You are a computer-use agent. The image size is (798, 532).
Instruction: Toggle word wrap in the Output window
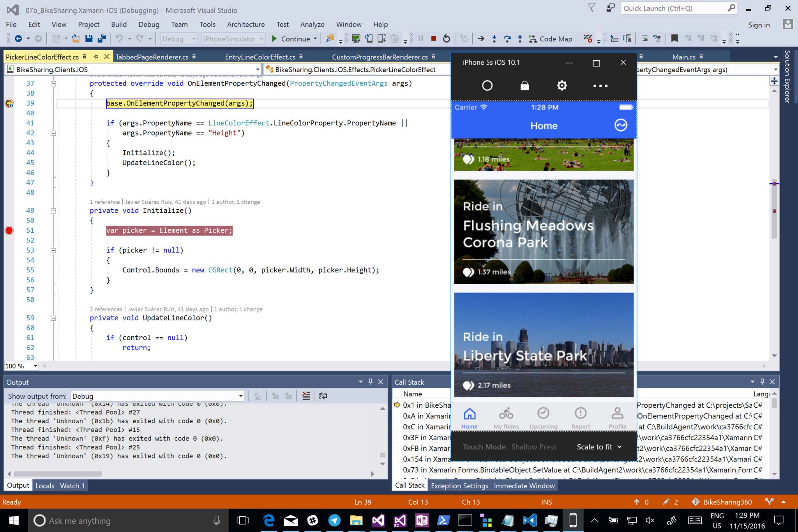323,396
